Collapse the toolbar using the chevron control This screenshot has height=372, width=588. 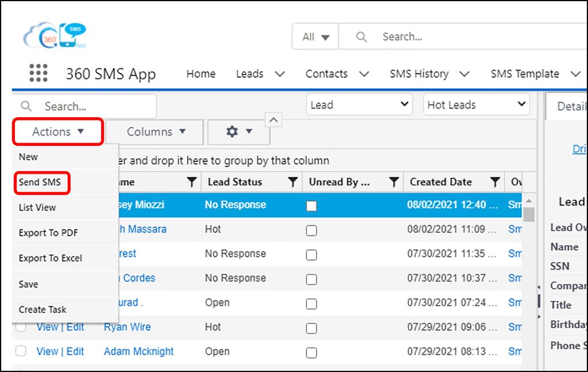pos(274,119)
